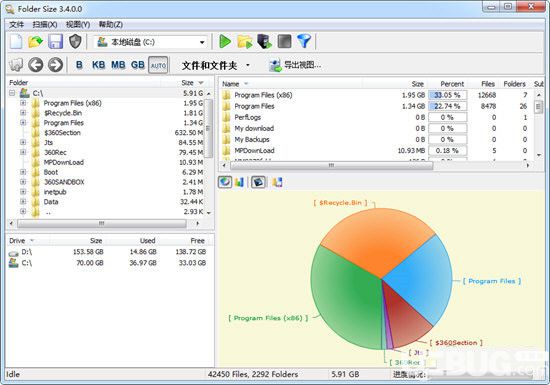Open the 视图(Y) menu
The height and width of the screenshot is (385, 550).
pyautogui.click(x=78, y=24)
